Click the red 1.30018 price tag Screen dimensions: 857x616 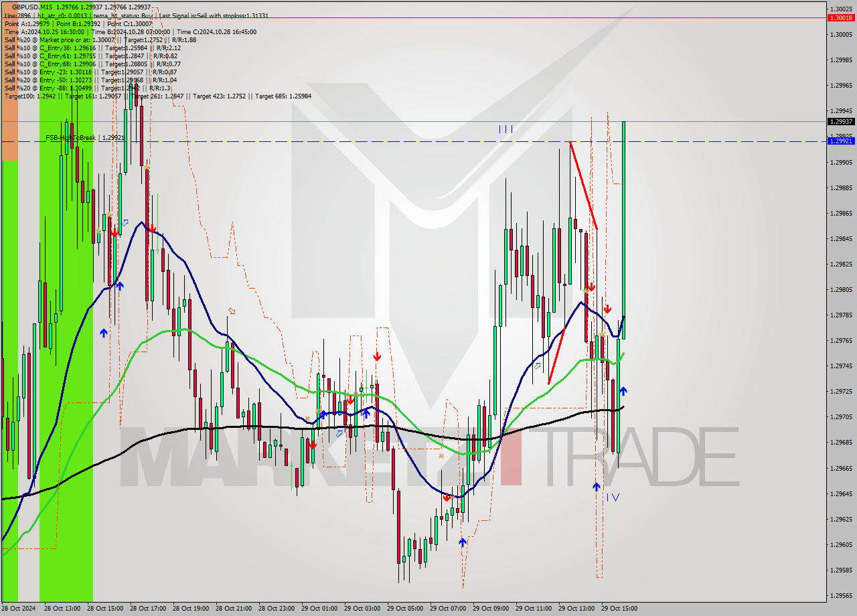click(x=840, y=17)
